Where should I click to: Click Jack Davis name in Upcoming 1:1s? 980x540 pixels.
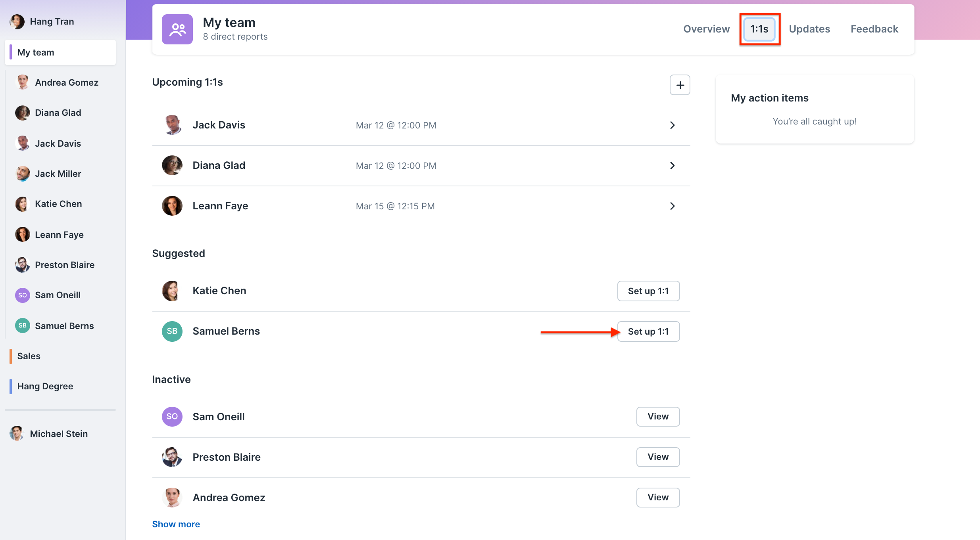pyautogui.click(x=219, y=125)
